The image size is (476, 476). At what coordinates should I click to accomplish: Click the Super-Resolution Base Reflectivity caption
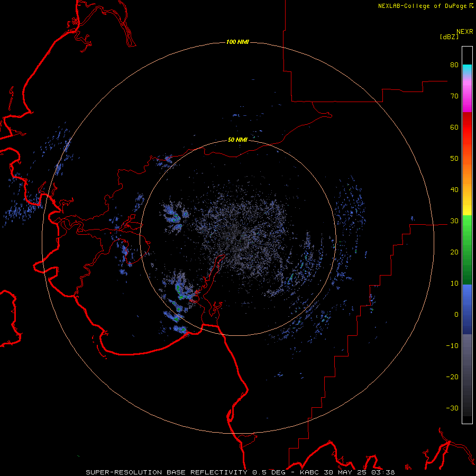[x=240, y=472]
